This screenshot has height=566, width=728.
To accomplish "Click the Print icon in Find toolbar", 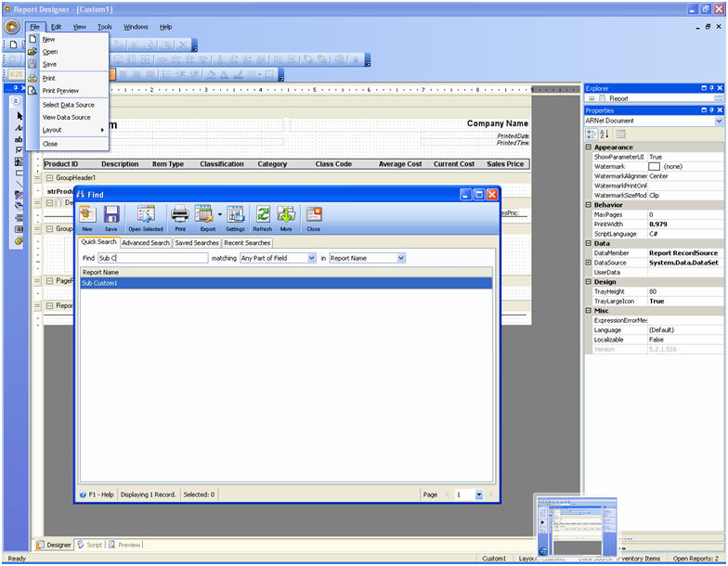I will [180, 217].
